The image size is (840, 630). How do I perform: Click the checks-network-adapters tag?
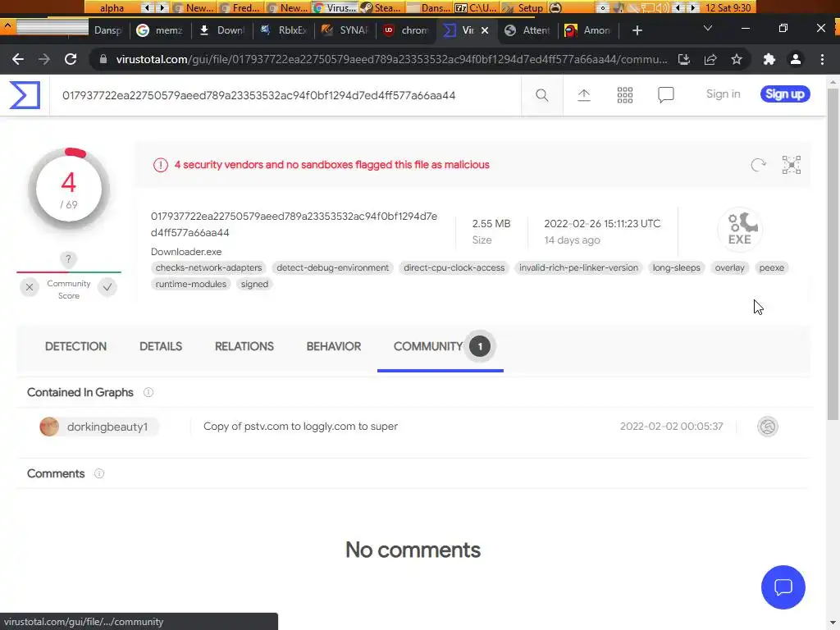pyautogui.click(x=208, y=268)
